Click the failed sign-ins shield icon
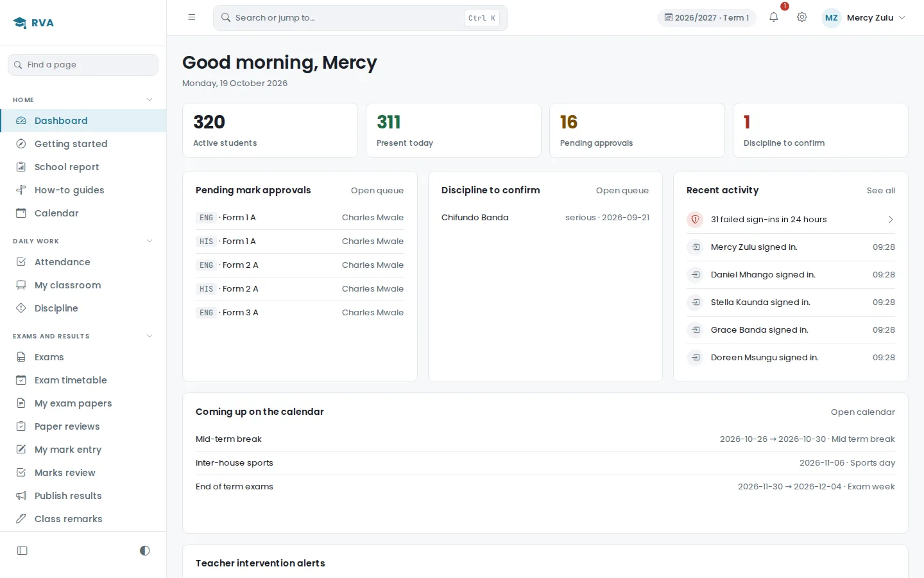Screen dimensions: 924x578 point(695,220)
